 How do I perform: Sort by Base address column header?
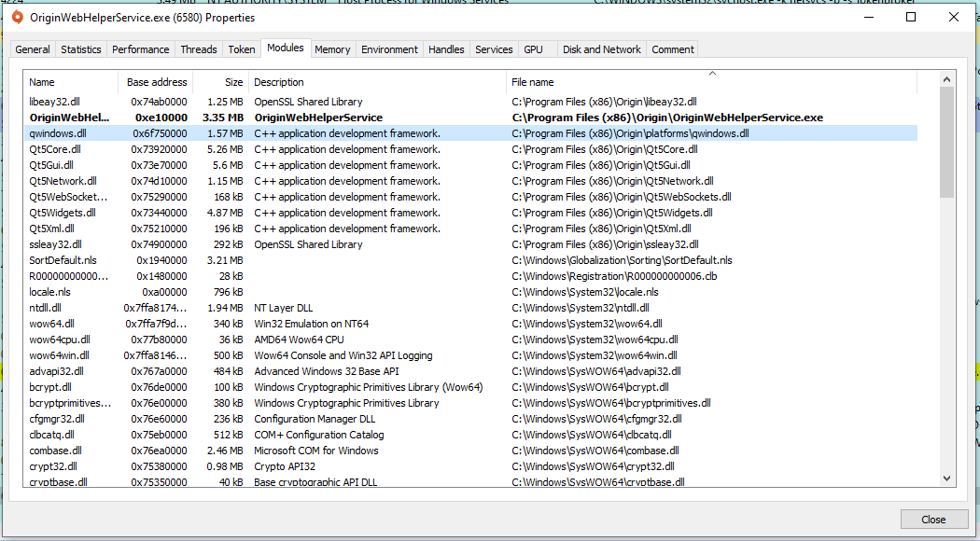tap(156, 82)
